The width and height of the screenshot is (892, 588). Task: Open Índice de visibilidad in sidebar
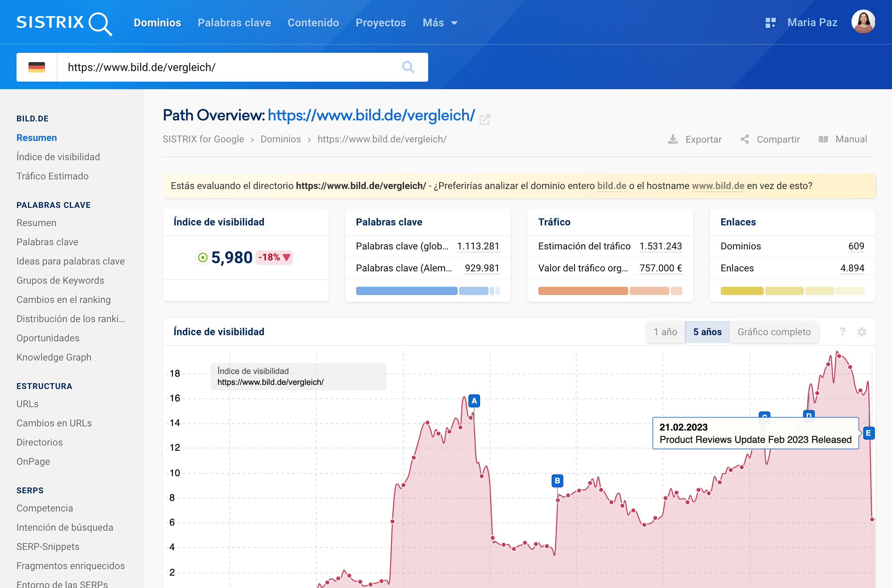pyautogui.click(x=58, y=157)
